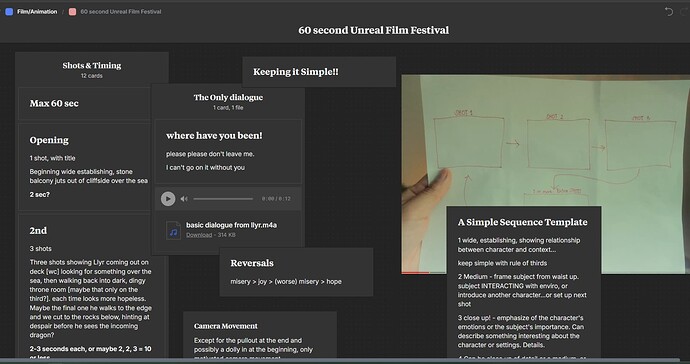Click the pink 60 second Unreal board icon

pyautogui.click(x=73, y=12)
